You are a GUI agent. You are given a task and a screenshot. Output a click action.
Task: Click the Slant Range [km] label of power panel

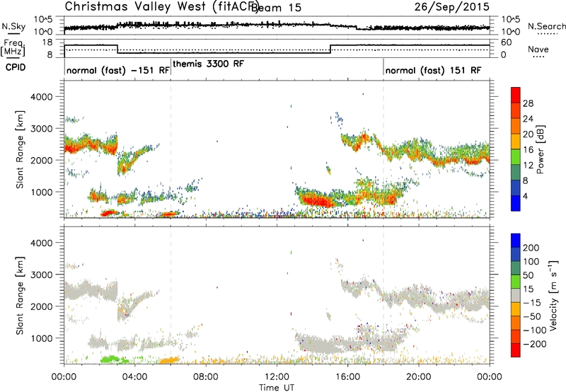click(x=20, y=149)
